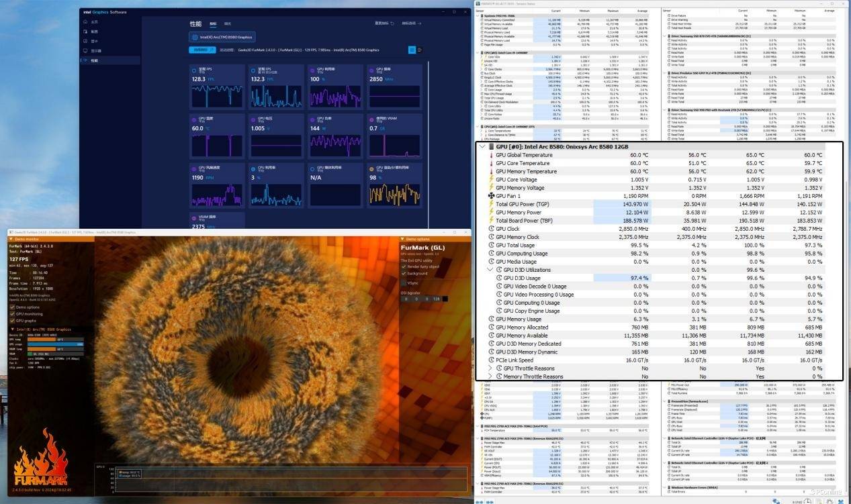Uncheck Render furry object option
The width and height of the screenshot is (851, 504).
(x=404, y=266)
